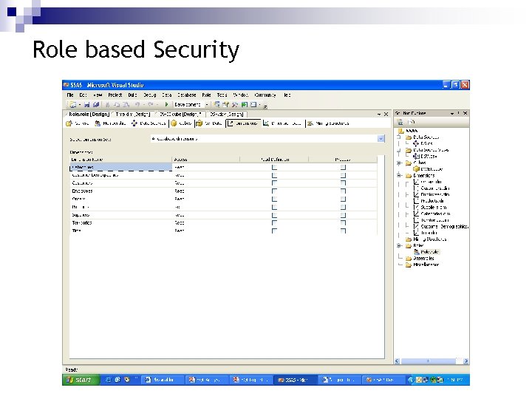This screenshot has width=532, height=399.
Task: Open Solution Explorer window position dropdown
Action: tap(452, 113)
